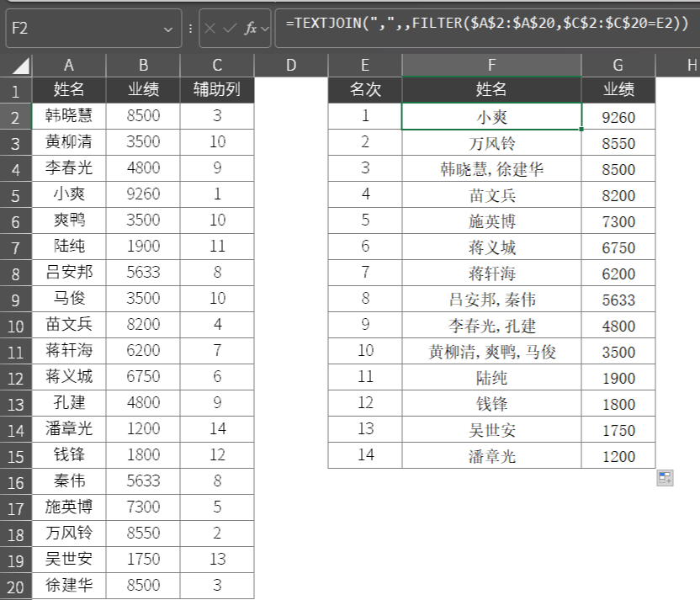Click into the TEXTJOIN formula text
Image resolution: width=700 pixels, height=600 pixels.
[x=487, y=23]
